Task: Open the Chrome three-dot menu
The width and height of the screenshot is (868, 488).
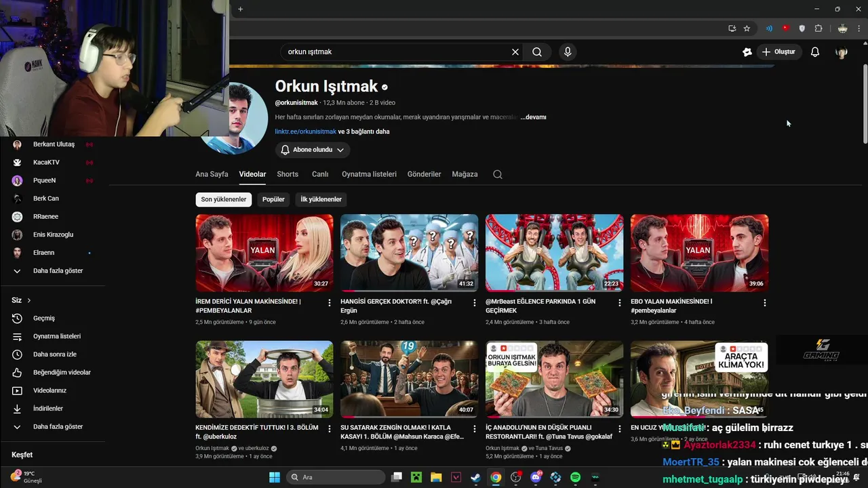Action: click(x=860, y=28)
